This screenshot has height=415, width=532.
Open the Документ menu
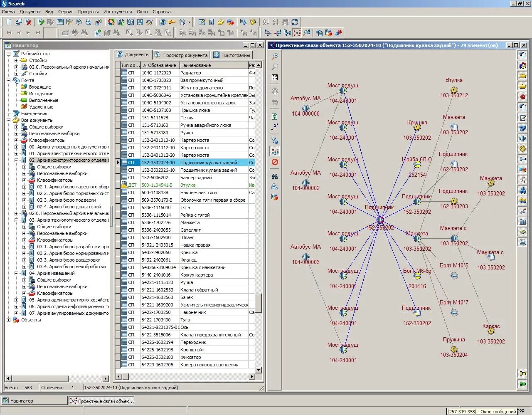click(30, 12)
